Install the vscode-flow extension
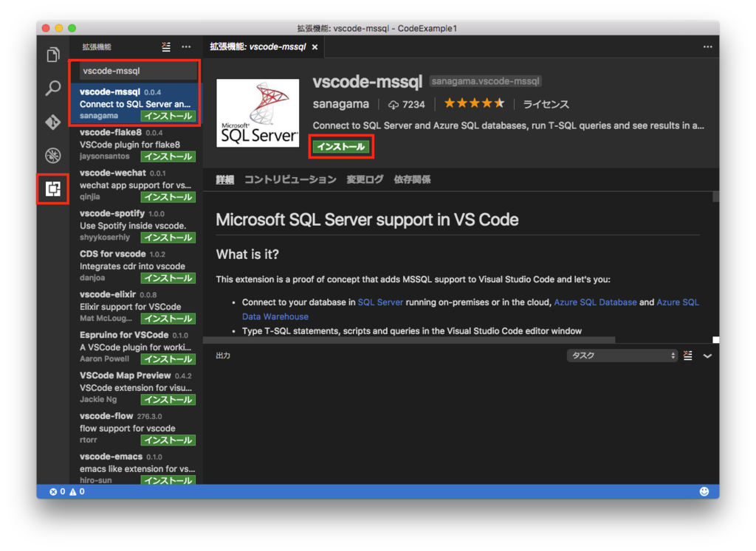 [168, 440]
